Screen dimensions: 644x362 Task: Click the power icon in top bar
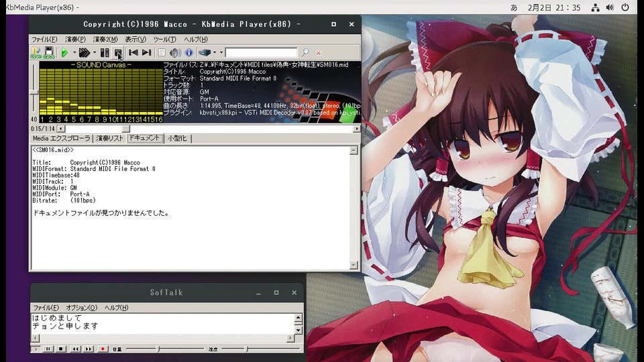tap(625, 7)
